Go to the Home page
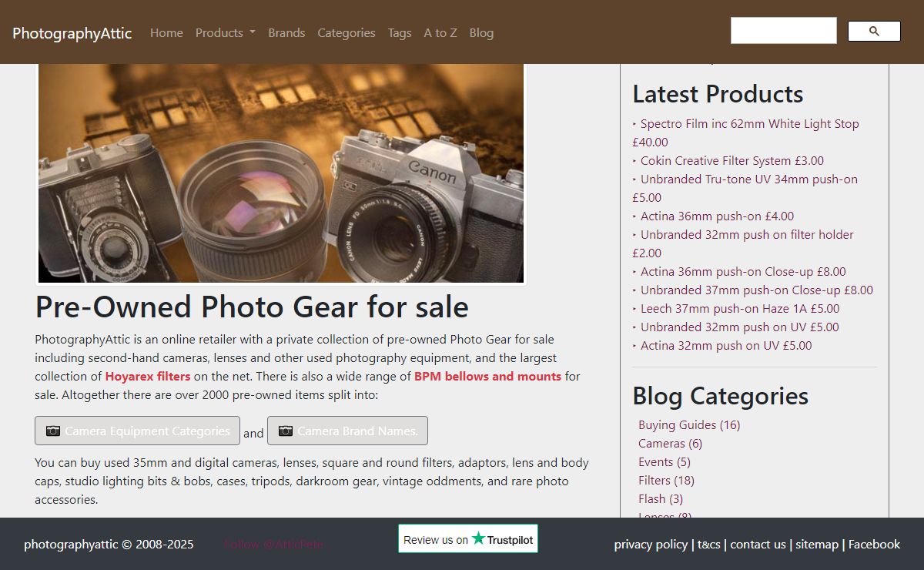The width and height of the screenshot is (924, 570). 166,32
